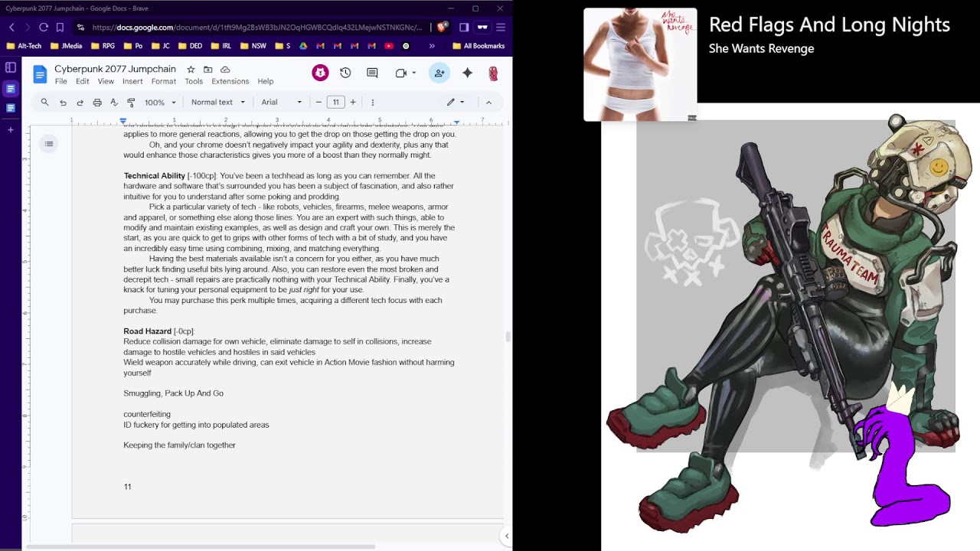Open the RPG bookmarks folder
Image resolution: width=980 pixels, height=551 pixels.
[103, 46]
